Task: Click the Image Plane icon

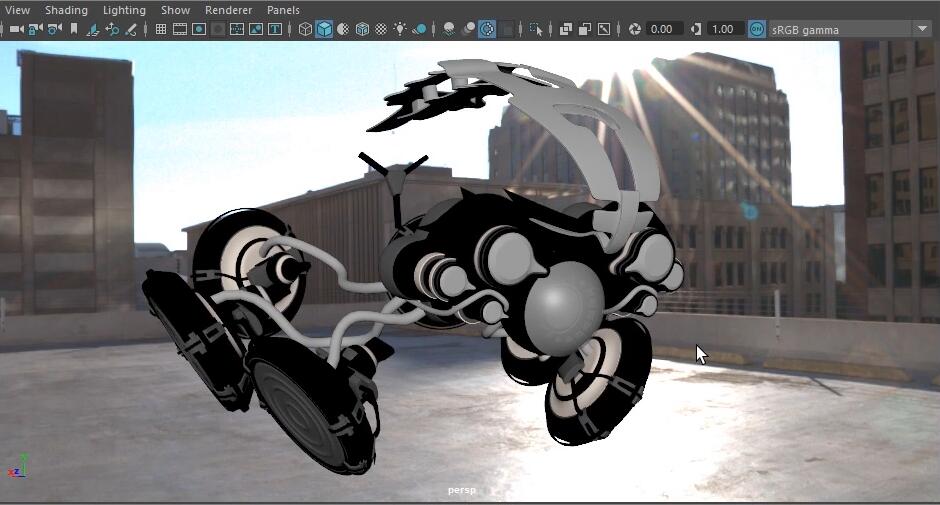Action: [93, 29]
